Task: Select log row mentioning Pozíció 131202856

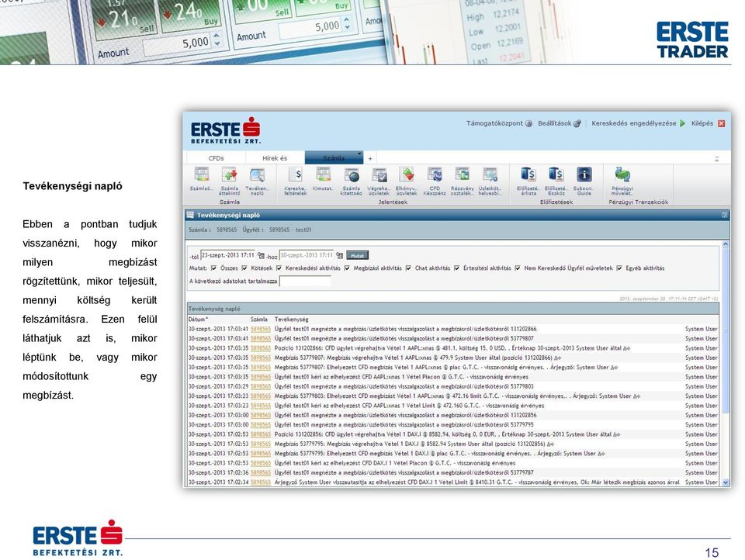Action: (453, 434)
